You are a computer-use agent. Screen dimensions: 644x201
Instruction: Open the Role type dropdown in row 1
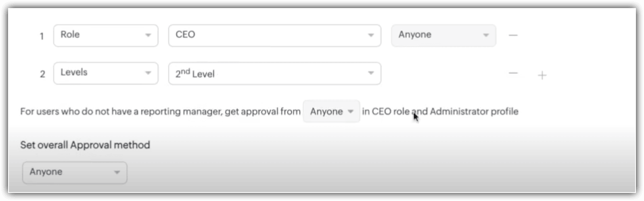(106, 36)
